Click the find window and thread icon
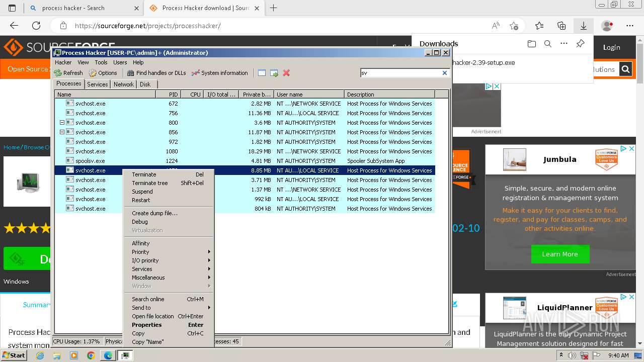Image resolution: width=644 pixels, height=362 pixels. [274, 73]
